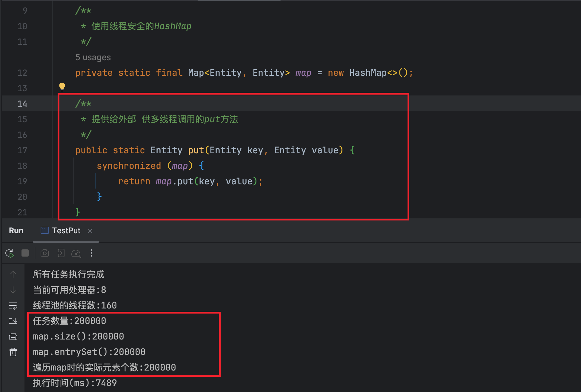Click line number 14 in the gutter
The height and width of the screenshot is (392, 581).
(22, 104)
